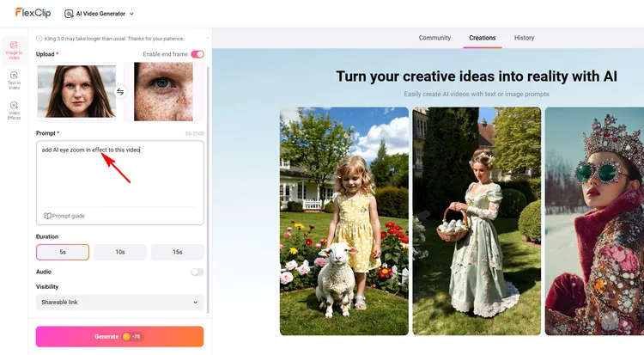This screenshot has width=644, height=355.
Task: Open the Shareable link visibility dropdown
Action: point(120,303)
